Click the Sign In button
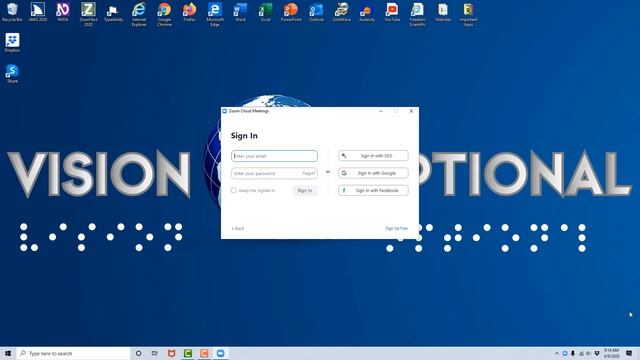 point(304,190)
